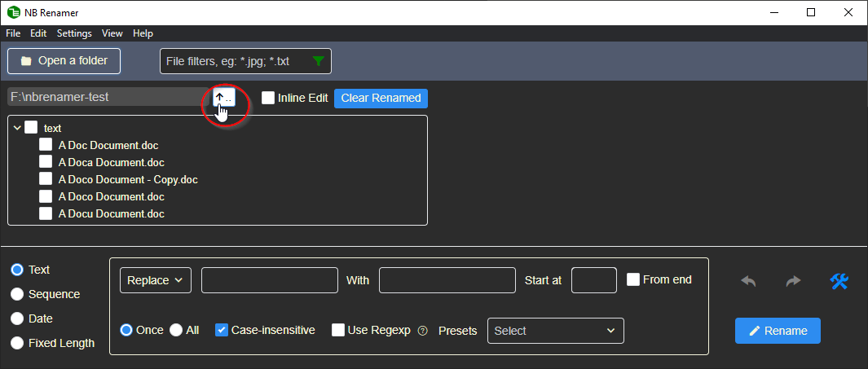Screen dimensions: 868x369
Task: Click the green filter funnel icon
Action: pos(319,61)
